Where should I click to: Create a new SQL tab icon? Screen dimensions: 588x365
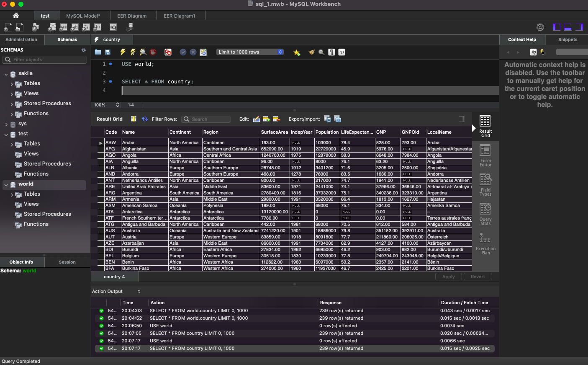(8, 27)
